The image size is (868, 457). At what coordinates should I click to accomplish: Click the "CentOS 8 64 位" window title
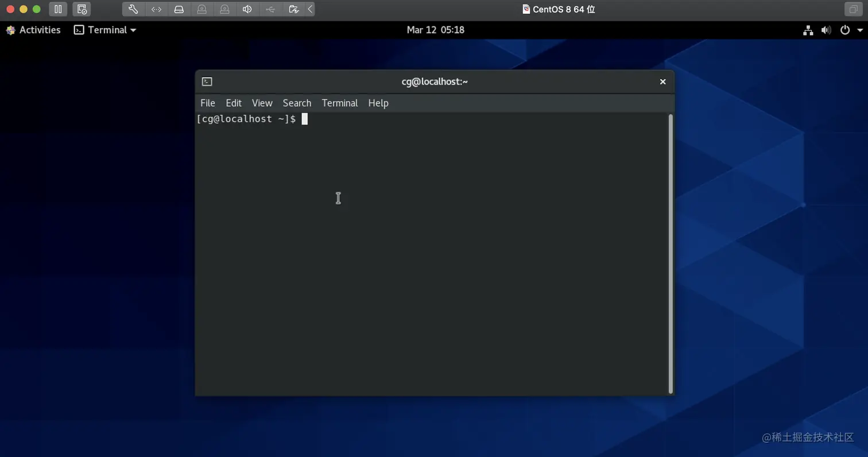click(564, 9)
